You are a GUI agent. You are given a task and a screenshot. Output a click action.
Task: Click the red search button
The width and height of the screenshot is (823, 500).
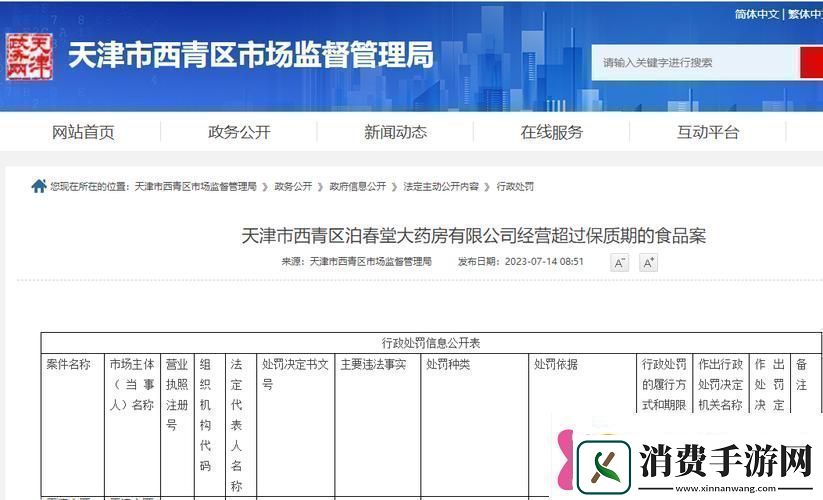[811, 62]
